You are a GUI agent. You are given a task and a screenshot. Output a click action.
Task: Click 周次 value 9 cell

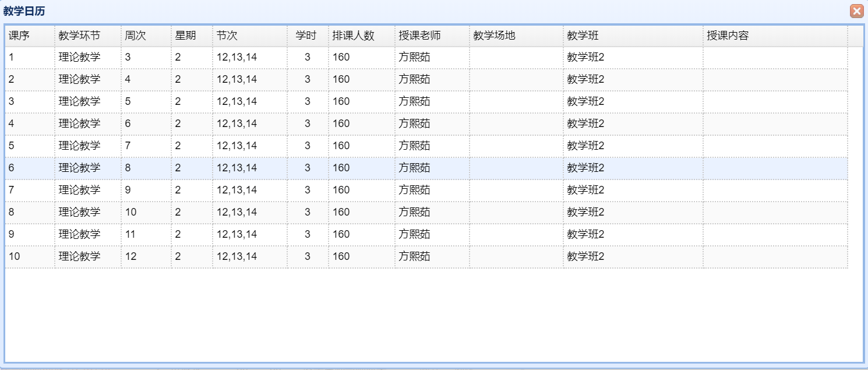click(146, 190)
